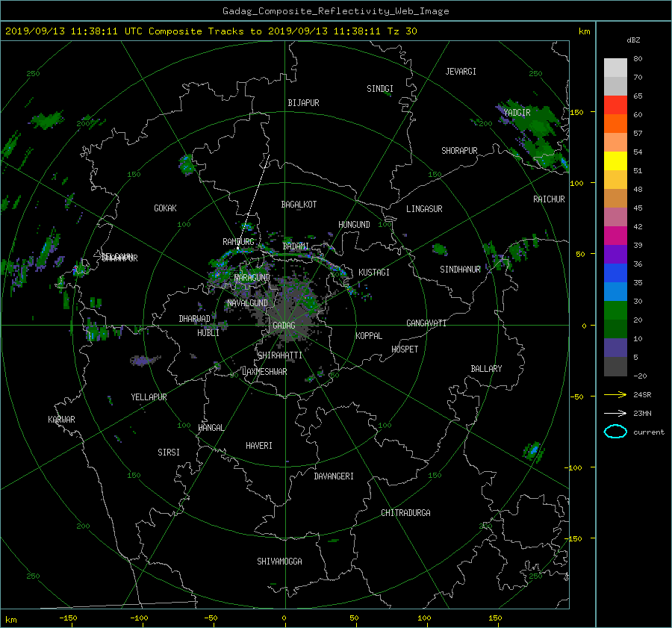The width and height of the screenshot is (672, 628).
Task: Click the HUNGUND city label
Action: coord(354,225)
